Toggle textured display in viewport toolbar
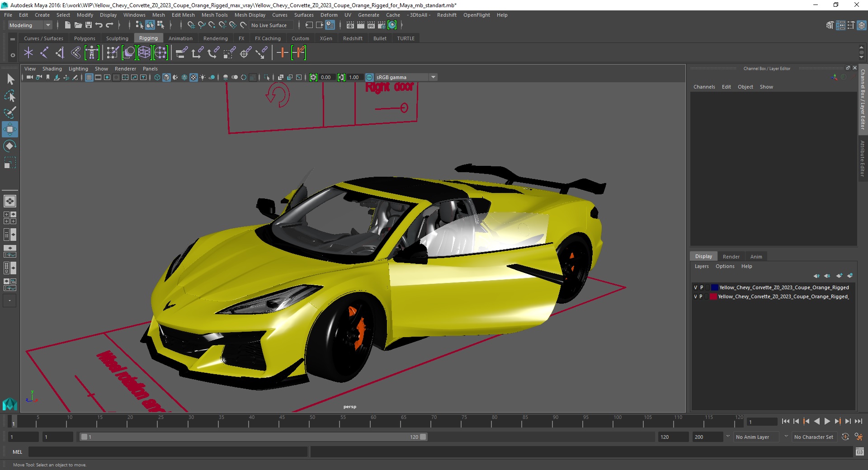The image size is (868, 470). pos(193,77)
